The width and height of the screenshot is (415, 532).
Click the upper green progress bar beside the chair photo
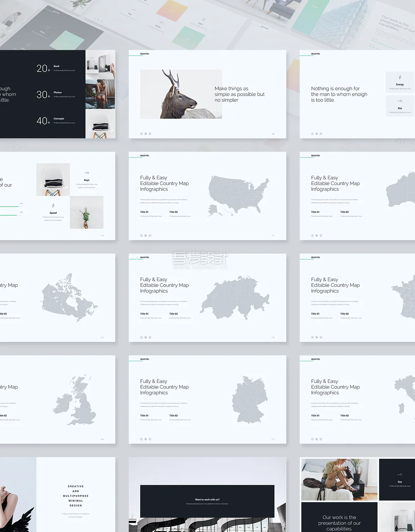(x=9, y=206)
